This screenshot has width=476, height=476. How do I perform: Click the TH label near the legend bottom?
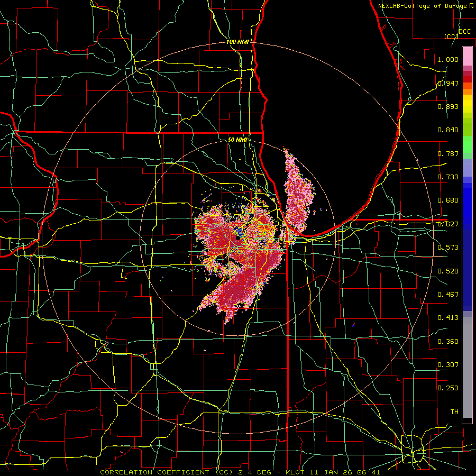pyautogui.click(x=454, y=412)
